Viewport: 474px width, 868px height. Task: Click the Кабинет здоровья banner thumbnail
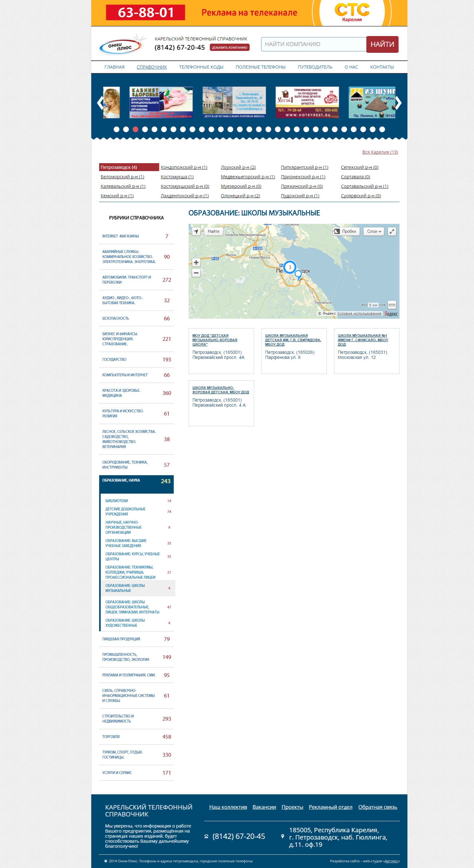pyautogui.click(x=161, y=102)
